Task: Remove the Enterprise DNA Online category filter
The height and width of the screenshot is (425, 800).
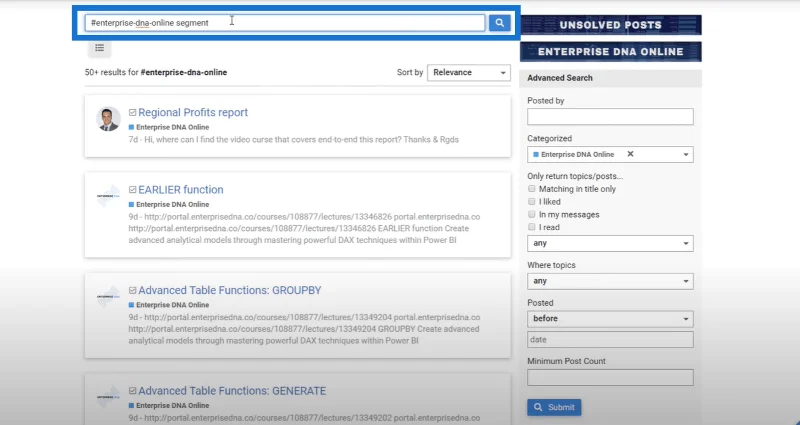Action: [630, 154]
